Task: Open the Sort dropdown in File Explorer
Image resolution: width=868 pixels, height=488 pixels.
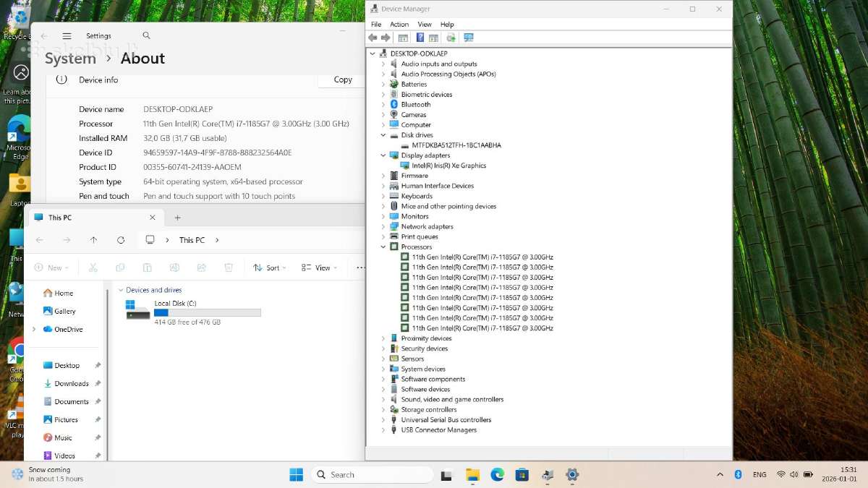Action: coord(270,267)
